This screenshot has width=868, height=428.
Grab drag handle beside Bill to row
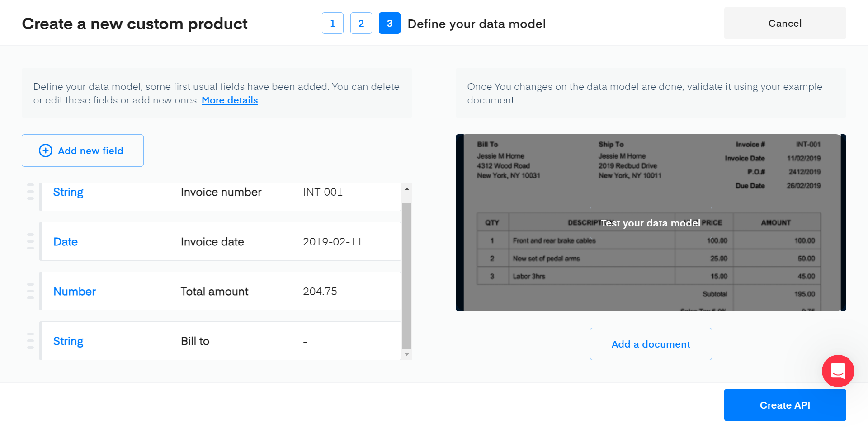(30, 341)
